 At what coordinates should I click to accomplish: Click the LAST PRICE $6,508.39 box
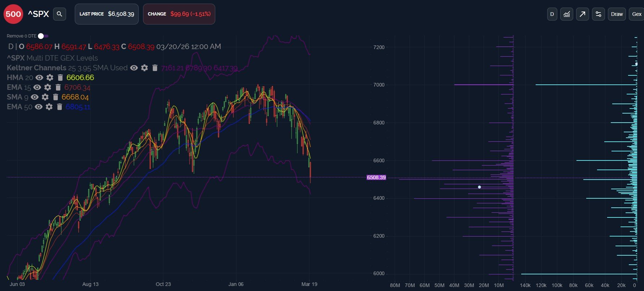point(107,14)
